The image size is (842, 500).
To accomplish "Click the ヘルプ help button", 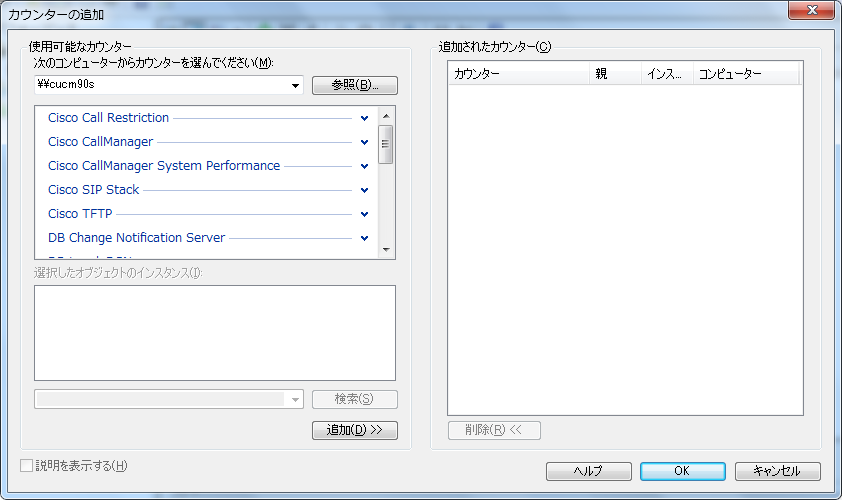I will coord(589,471).
